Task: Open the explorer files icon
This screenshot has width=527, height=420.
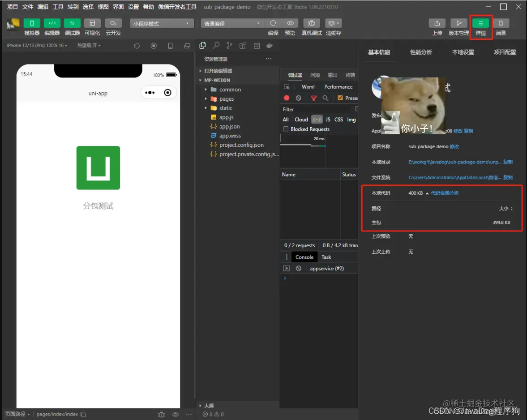Action: coord(203,45)
